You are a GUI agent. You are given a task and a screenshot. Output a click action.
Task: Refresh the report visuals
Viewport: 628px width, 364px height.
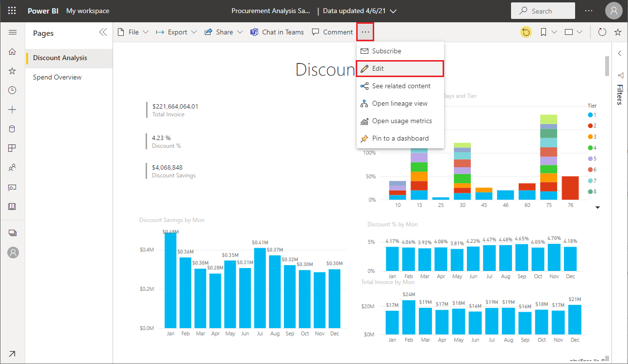[602, 32]
